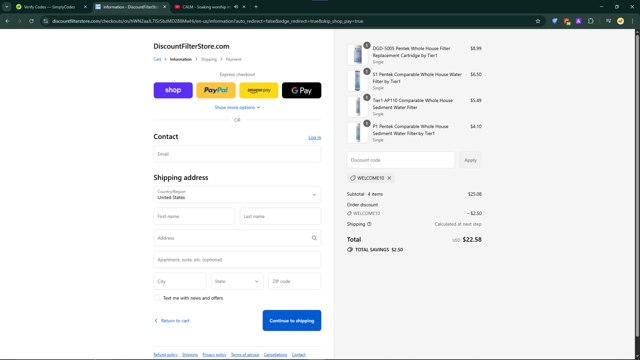Bookmark this page with the star icon
Image resolution: width=640 pixels, height=360 pixels.
click(538, 21)
